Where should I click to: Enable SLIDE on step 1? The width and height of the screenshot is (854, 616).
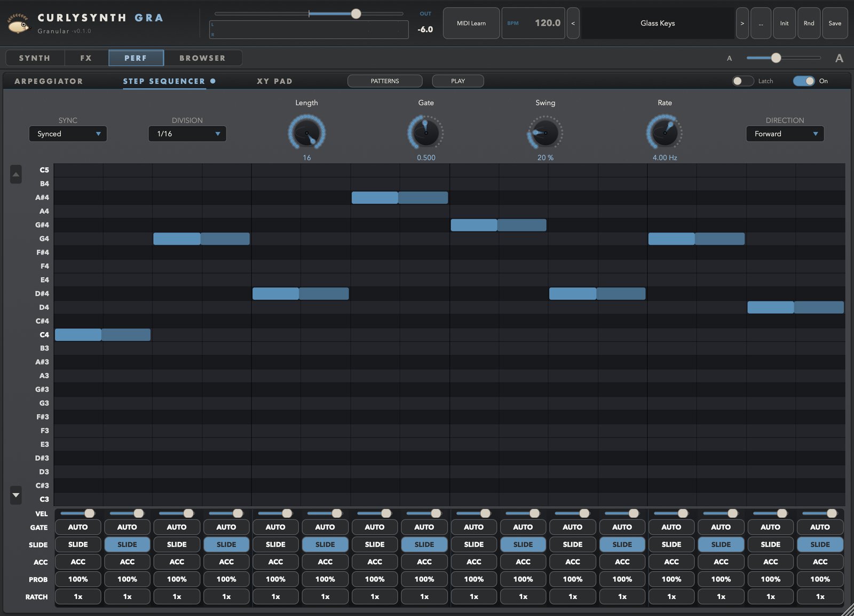(78, 545)
